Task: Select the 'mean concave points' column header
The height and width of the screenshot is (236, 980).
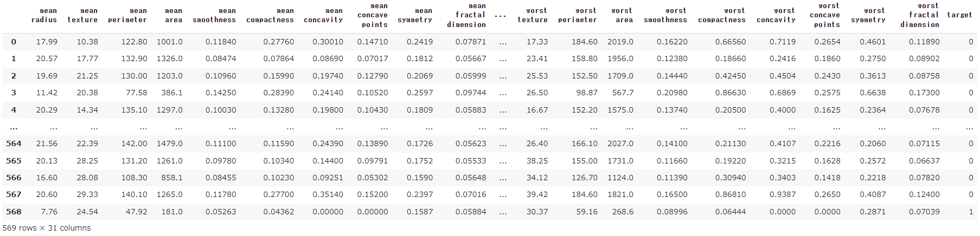Action: [373, 15]
